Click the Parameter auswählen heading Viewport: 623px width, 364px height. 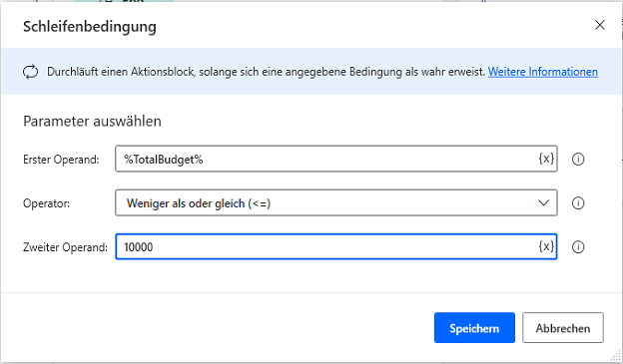[92, 121]
